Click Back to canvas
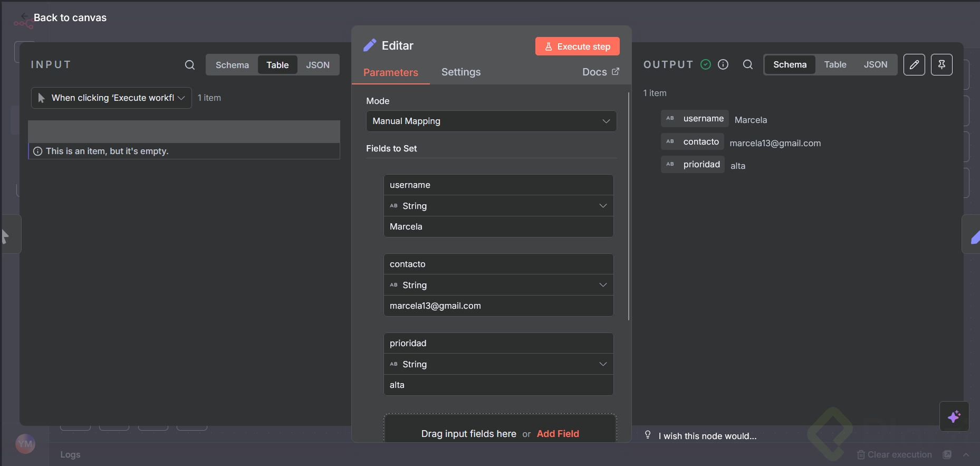 (x=70, y=17)
